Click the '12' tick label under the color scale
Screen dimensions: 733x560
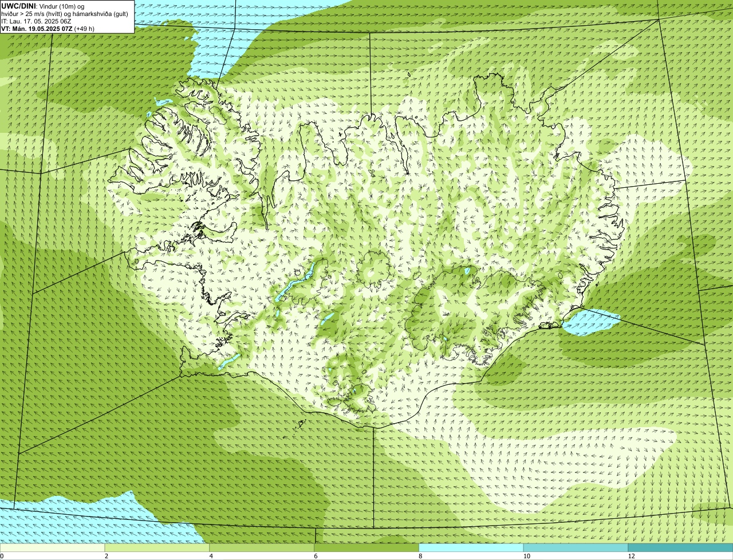630,556
